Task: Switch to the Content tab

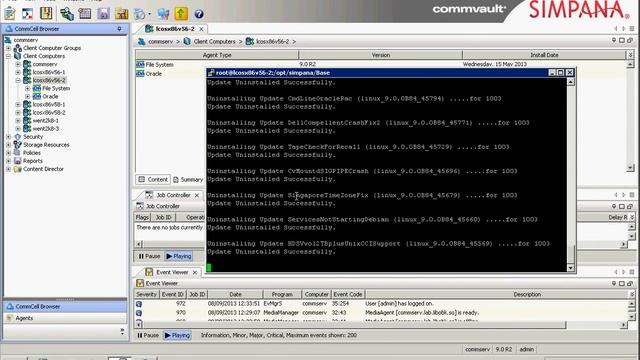Action: pos(153,180)
